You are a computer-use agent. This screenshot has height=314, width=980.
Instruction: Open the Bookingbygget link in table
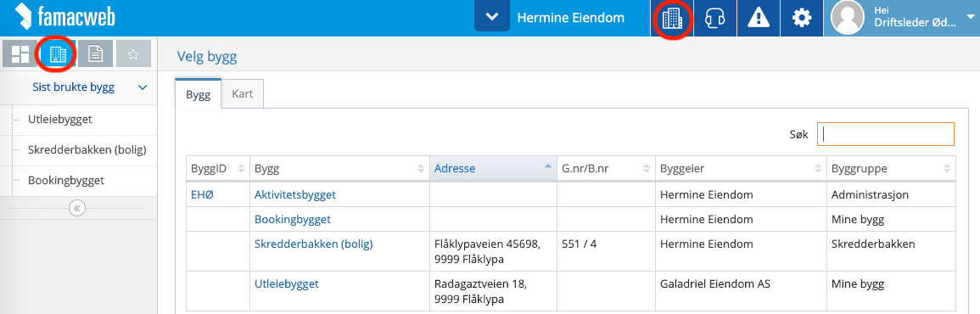[x=293, y=220]
